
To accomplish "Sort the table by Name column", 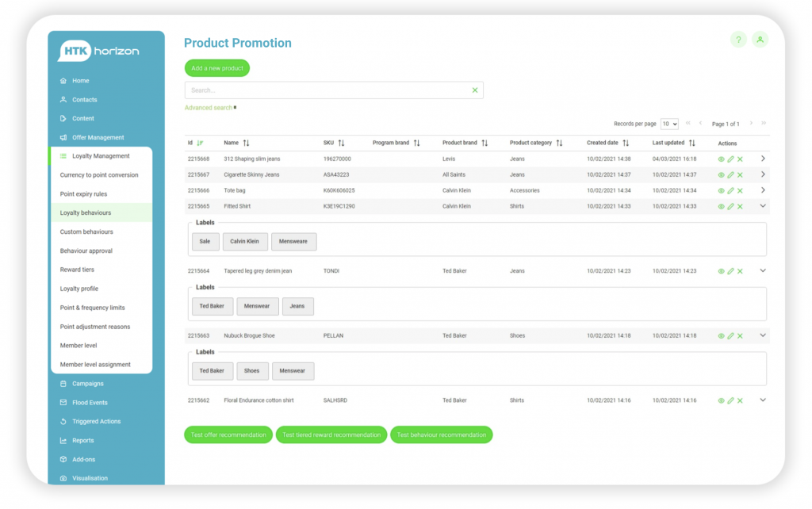I will click(x=246, y=143).
